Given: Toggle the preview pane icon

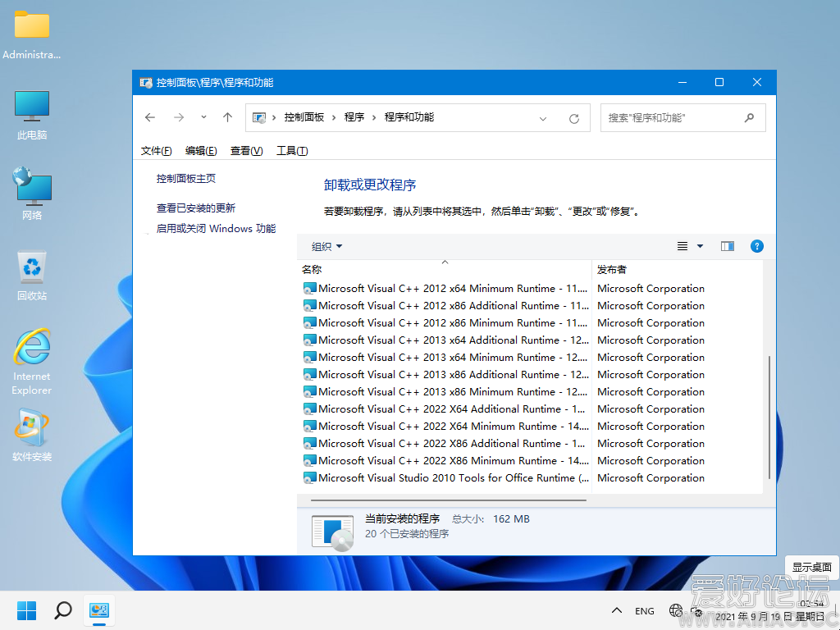Looking at the screenshot, I should pyautogui.click(x=727, y=246).
